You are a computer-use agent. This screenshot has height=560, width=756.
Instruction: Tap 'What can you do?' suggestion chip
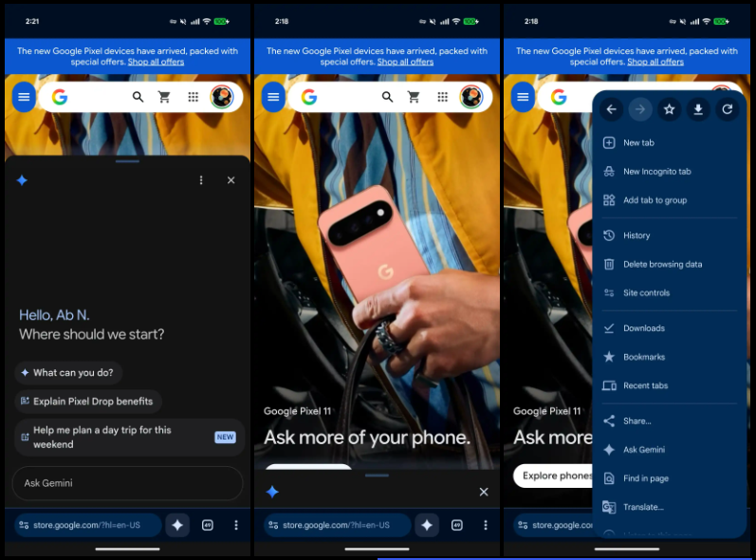[x=68, y=373]
